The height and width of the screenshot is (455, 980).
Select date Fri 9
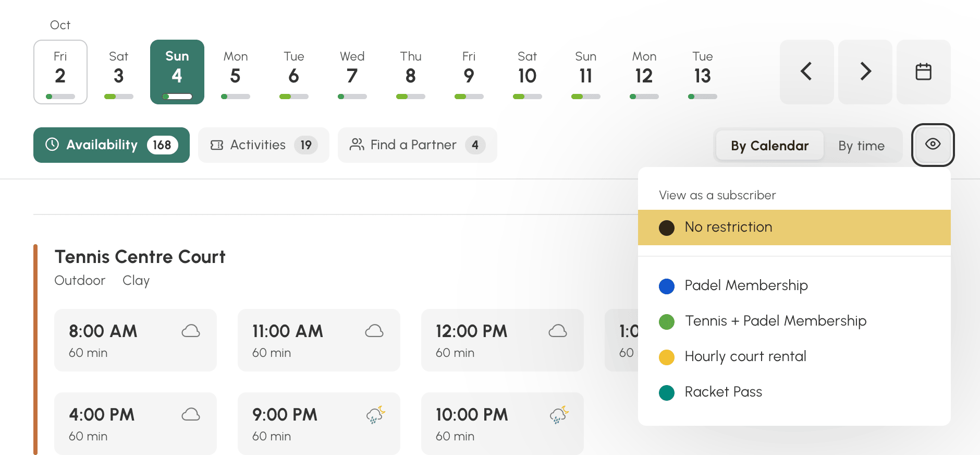(x=469, y=72)
